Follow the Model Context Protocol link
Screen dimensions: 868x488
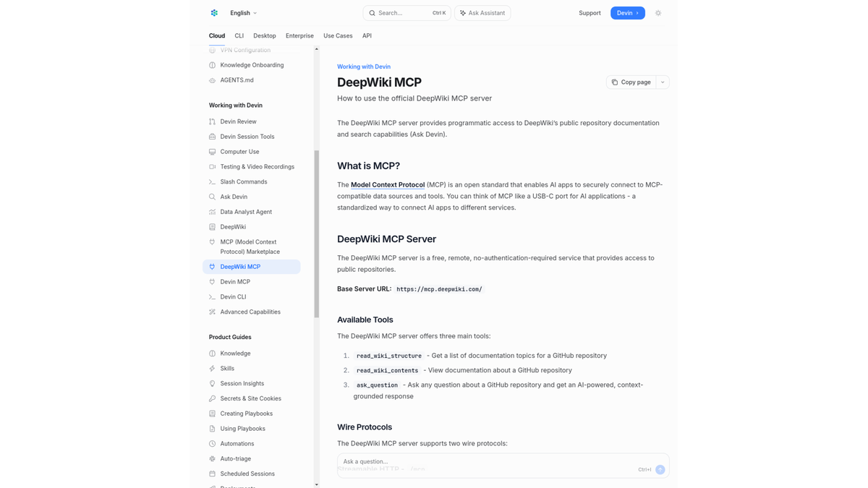coord(388,185)
